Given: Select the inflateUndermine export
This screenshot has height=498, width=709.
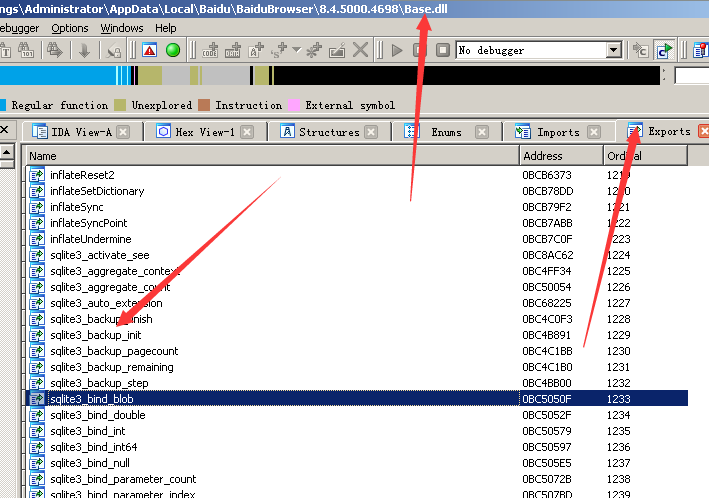Looking at the screenshot, I should 357,239.
